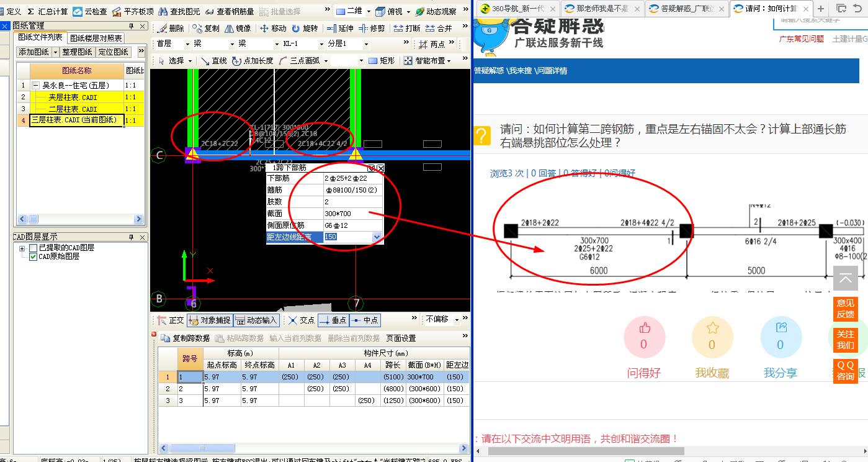The image size is (868, 462).
Task: Open the 不偏移 offset dropdown
Action: [457, 320]
